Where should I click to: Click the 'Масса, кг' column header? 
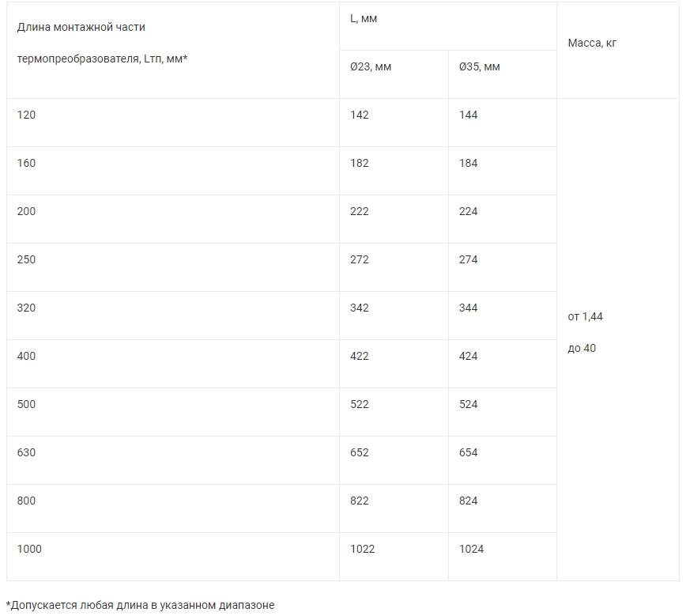pyautogui.click(x=592, y=43)
